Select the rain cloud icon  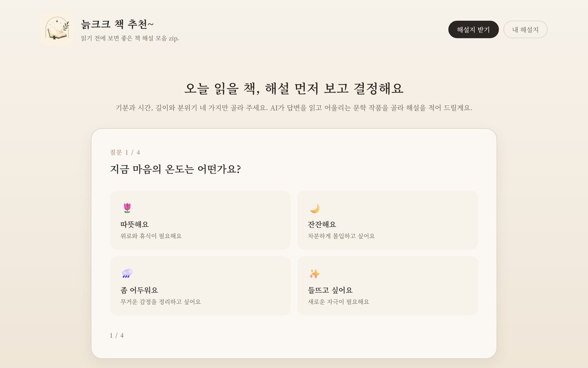[x=127, y=274]
